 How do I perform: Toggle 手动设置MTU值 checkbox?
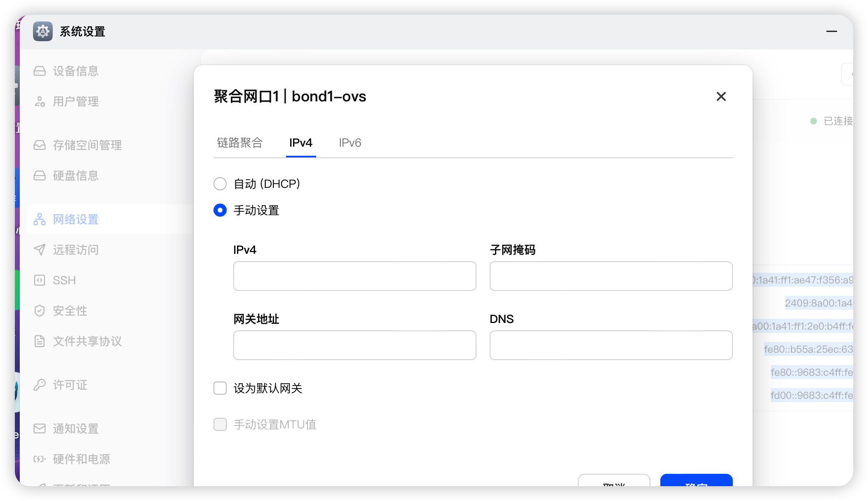click(x=220, y=424)
